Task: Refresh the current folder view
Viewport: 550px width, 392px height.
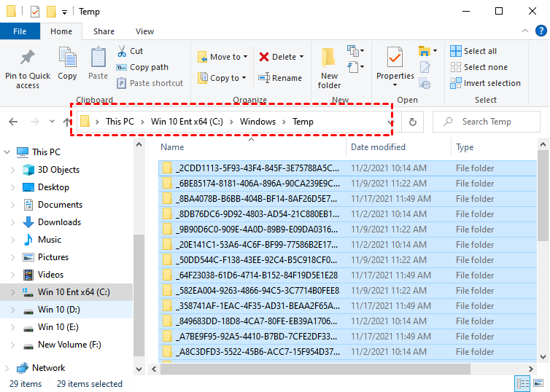Action: [413, 122]
